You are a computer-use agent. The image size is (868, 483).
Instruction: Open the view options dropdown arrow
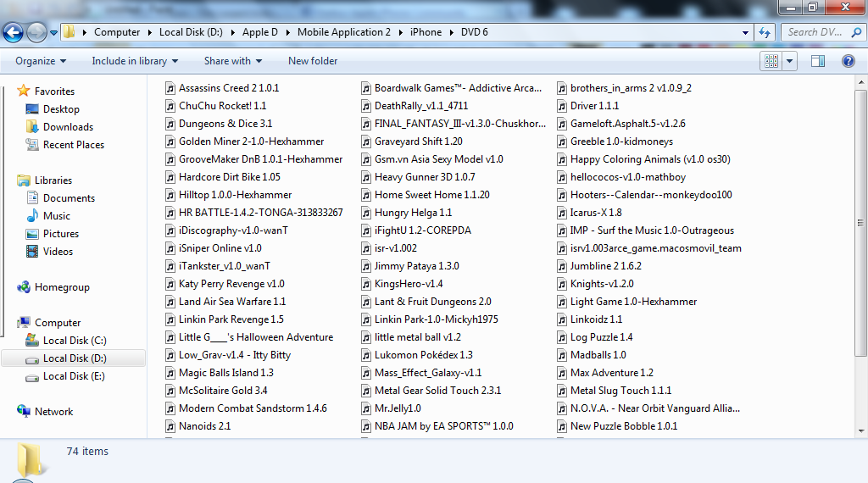(x=789, y=61)
